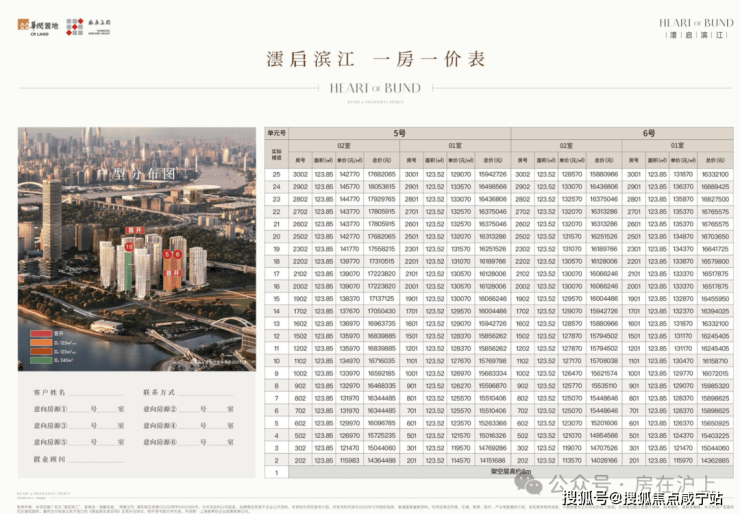Click the 单元号 header cell
Screen dimensions: 740x514
click(x=276, y=133)
